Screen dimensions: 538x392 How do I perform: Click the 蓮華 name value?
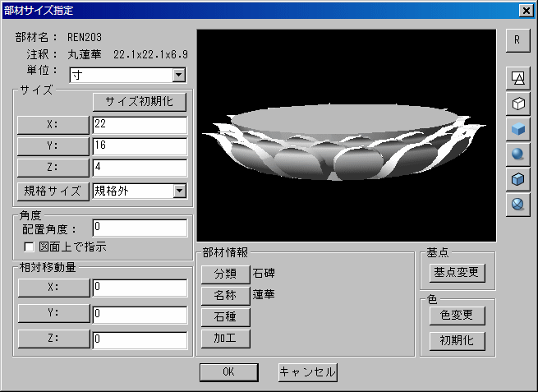pyautogui.click(x=264, y=294)
